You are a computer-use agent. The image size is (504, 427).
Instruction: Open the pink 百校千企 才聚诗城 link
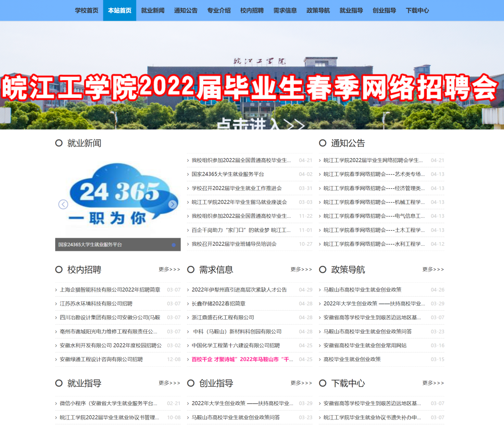point(242,359)
